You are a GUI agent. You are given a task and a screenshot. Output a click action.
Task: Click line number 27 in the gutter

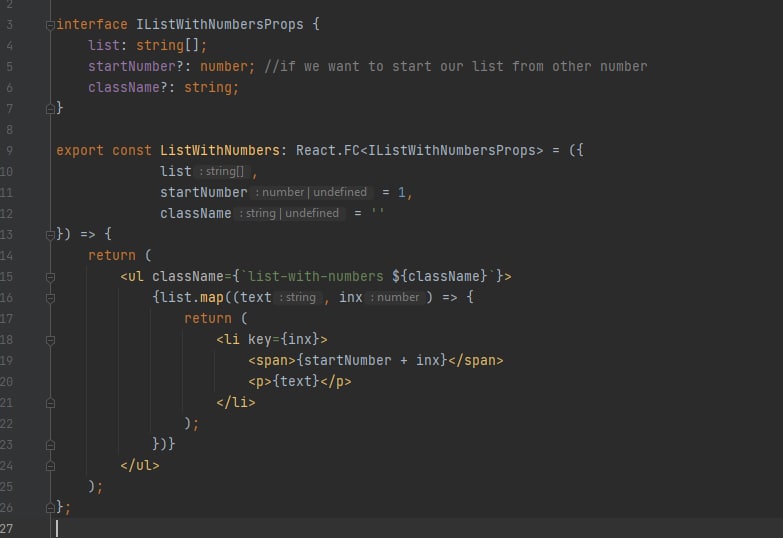pos(6,529)
